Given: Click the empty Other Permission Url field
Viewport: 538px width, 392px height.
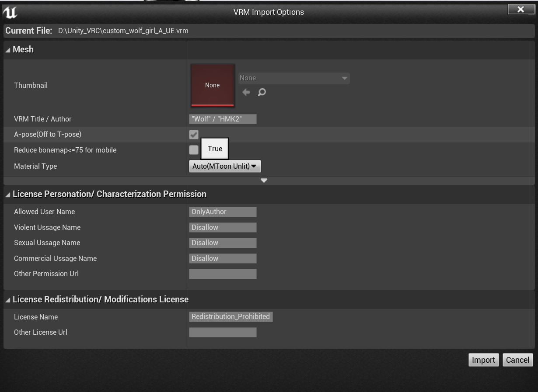Looking at the screenshot, I should (x=223, y=274).
